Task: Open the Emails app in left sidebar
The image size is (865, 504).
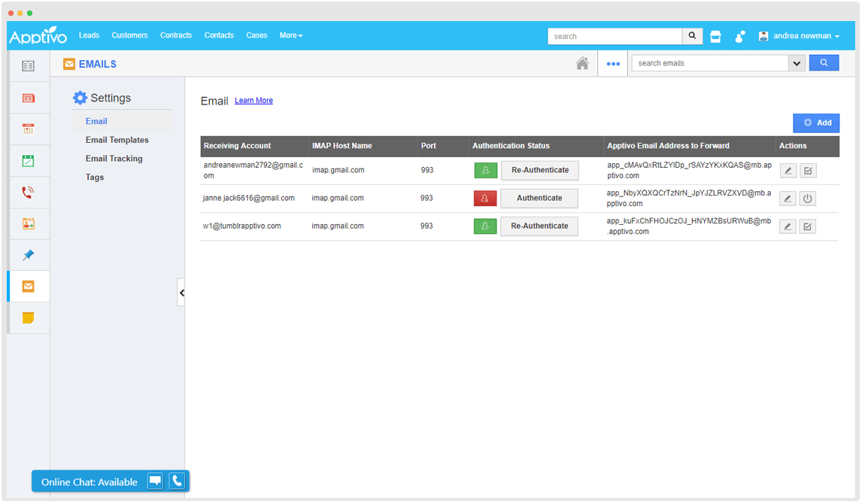Action: tap(28, 286)
